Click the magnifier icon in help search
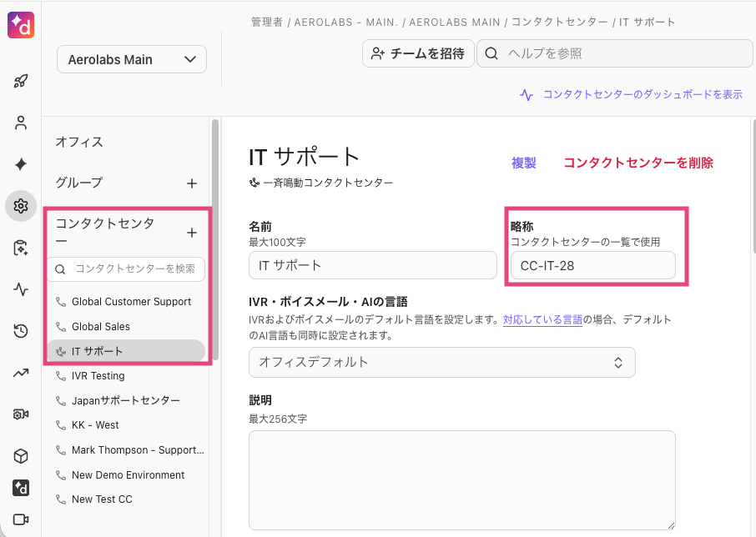Screen dimensions: 756x537 pos(491,53)
